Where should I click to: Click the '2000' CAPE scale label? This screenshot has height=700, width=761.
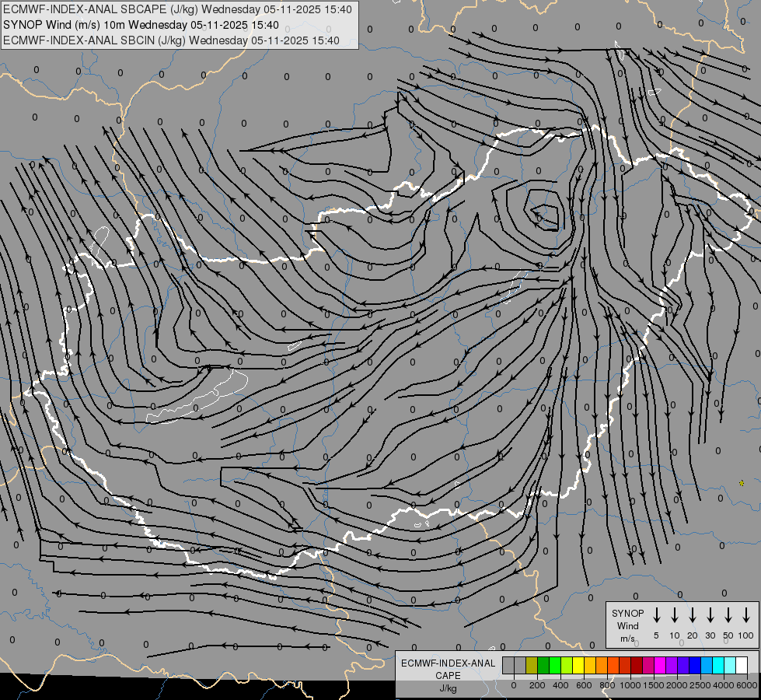[676, 685]
